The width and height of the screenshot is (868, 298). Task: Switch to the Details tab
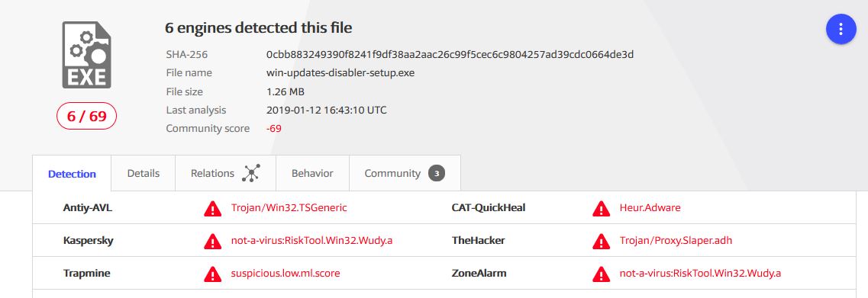tap(144, 173)
